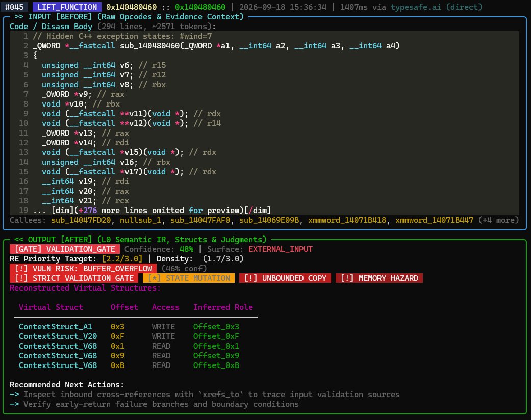531x420 pixels.
Task: Click the VULN RISK: BUFFER_OVERFLOW badge
Action: 83,269
